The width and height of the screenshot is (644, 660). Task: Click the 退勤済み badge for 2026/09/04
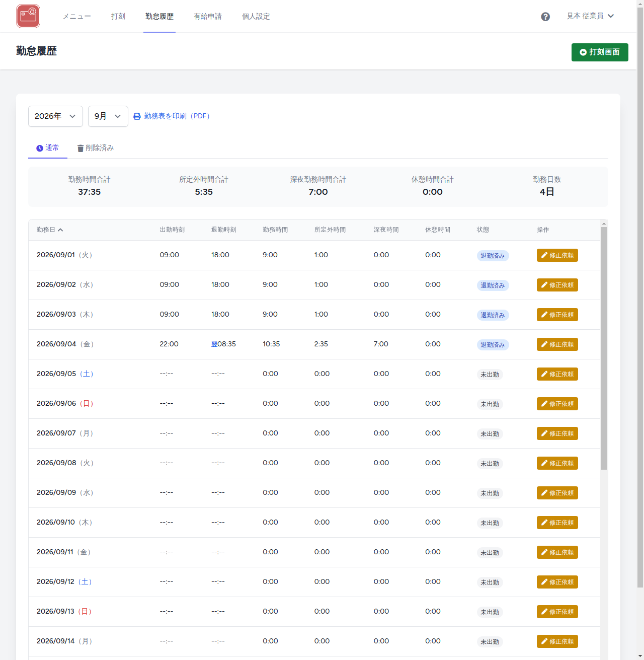coord(493,345)
